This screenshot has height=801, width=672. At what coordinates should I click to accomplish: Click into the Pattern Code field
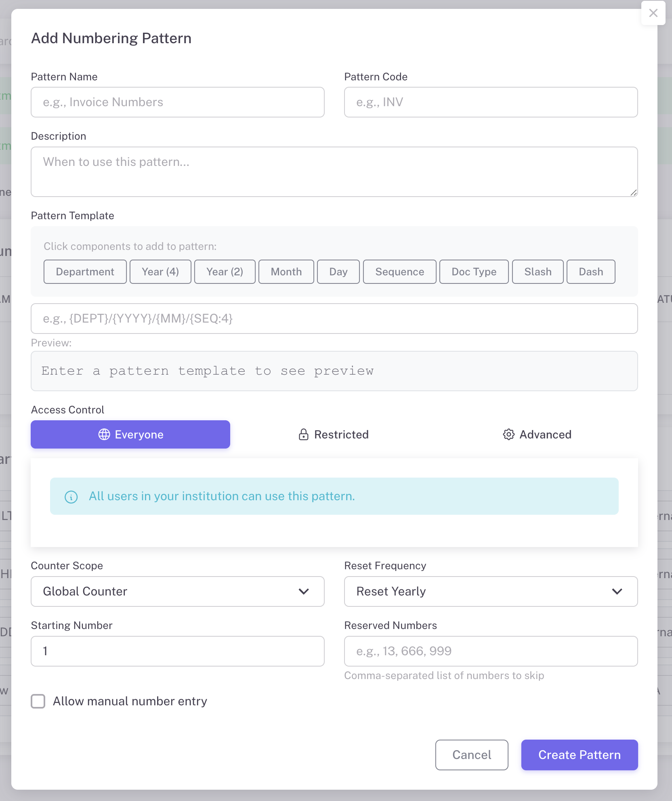pyautogui.click(x=491, y=102)
